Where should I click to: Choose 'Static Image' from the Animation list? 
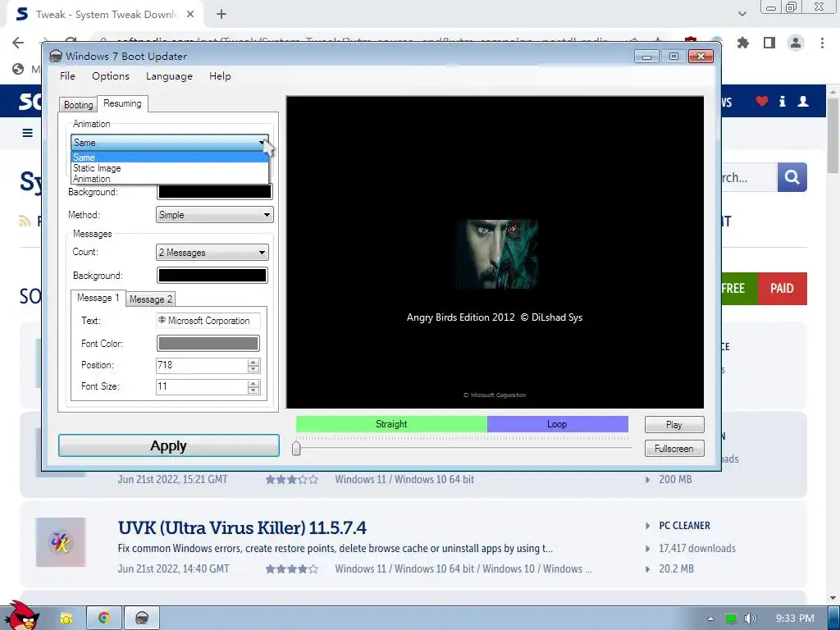click(x=169, y=167)
